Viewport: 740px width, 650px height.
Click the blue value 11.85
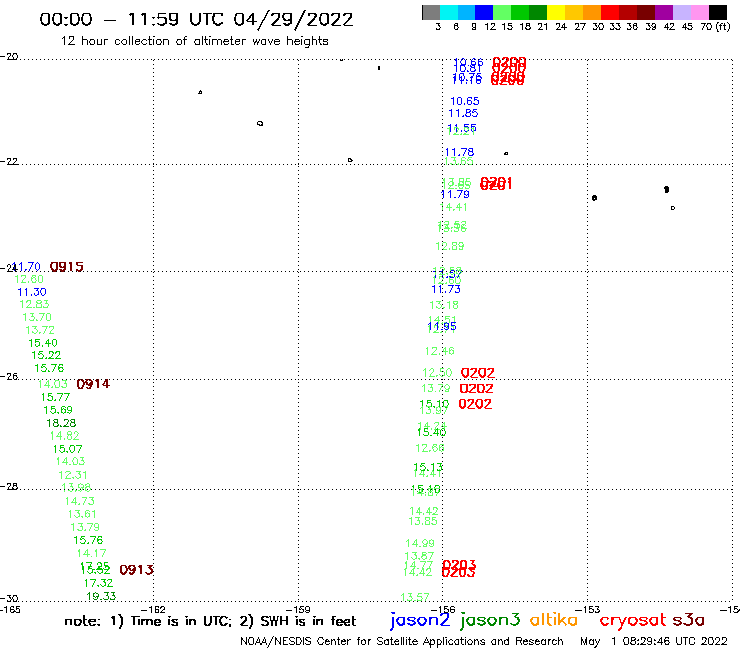[x=463, y=113]
